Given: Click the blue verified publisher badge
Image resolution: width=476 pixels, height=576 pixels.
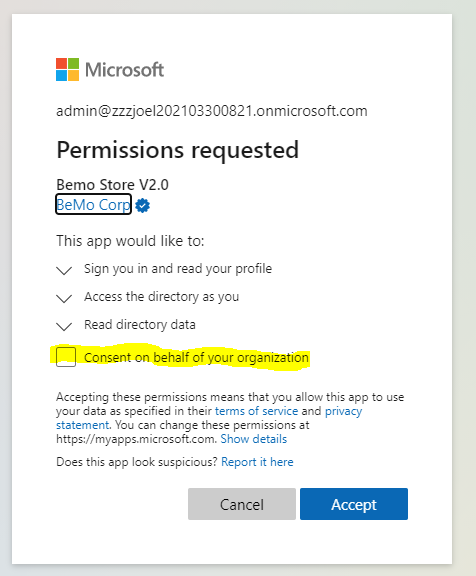Looking at the screenshot, I should pos(143,205).
